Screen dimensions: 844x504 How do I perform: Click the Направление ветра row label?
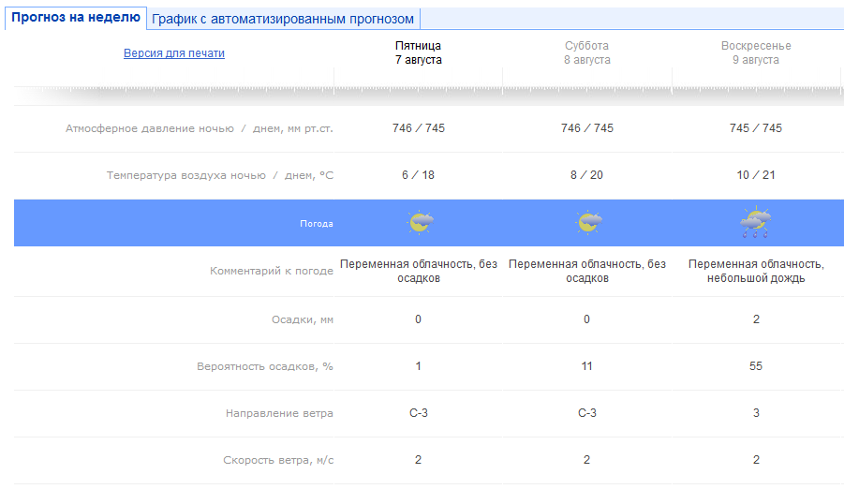coord(279,413)
